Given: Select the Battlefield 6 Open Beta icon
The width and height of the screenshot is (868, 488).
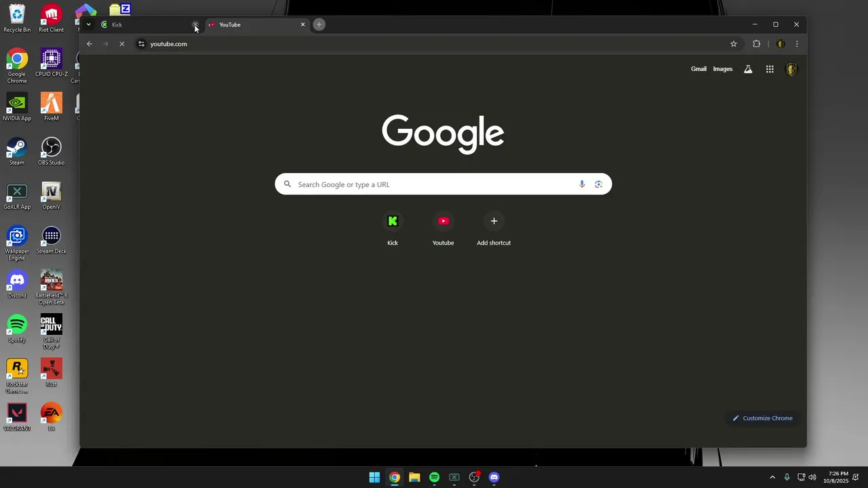Looking at the screenshot, I should coord(52,288).
